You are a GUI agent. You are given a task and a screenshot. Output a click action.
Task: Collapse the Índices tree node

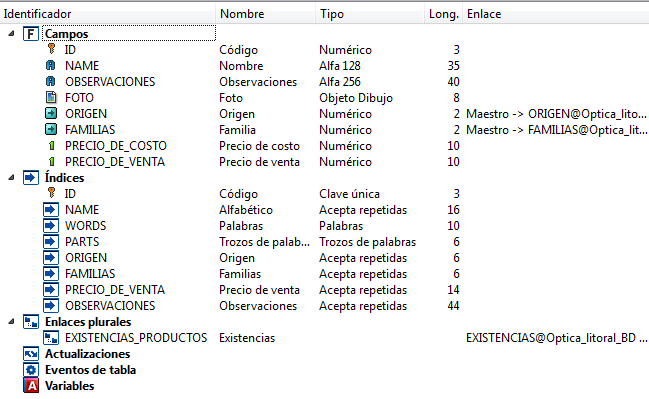point(11,178)
